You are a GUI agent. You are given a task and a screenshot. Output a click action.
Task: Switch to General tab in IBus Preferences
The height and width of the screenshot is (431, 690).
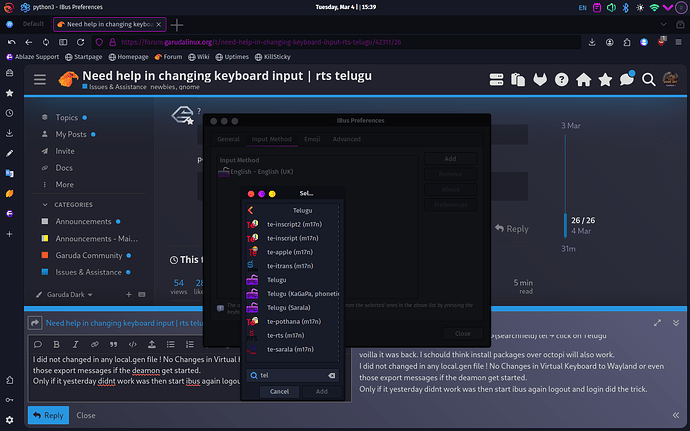(x=228, y=139)
